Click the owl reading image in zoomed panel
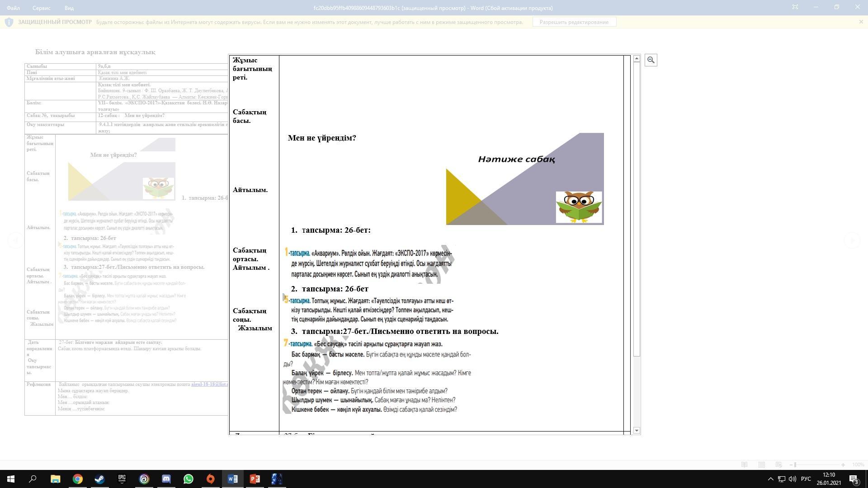The height and width of the screenshot is (488, 868). coord(579,207)
